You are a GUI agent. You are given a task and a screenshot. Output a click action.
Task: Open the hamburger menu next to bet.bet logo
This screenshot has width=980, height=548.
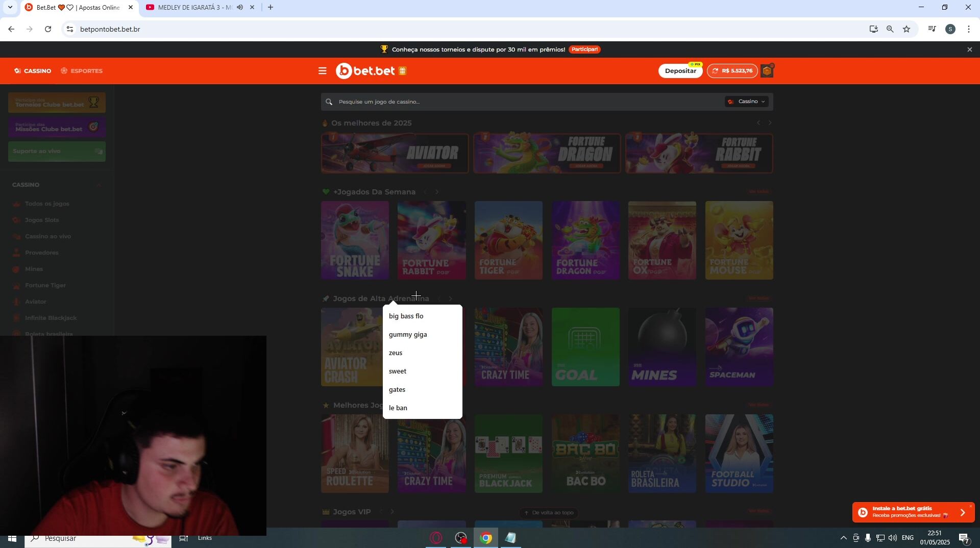point(322,71)
